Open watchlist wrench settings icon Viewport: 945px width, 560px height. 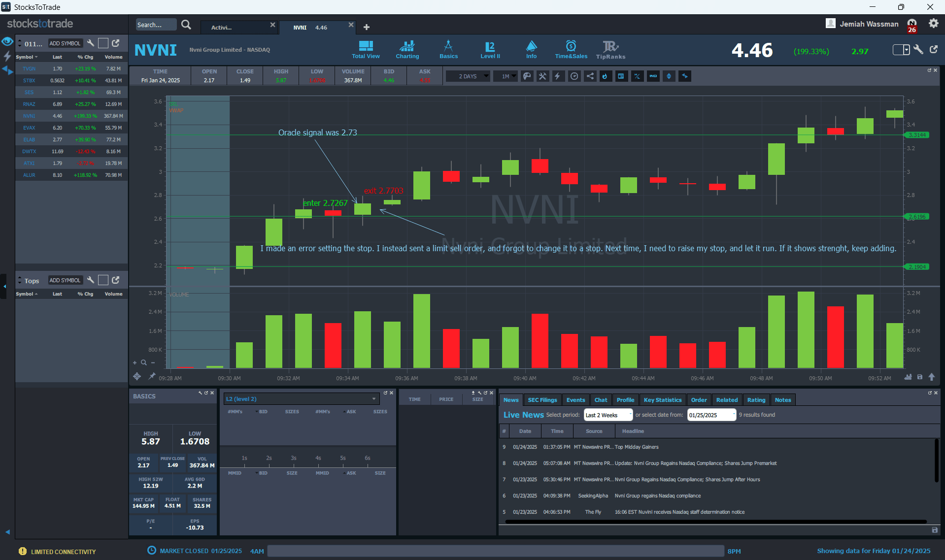(x=91, y=43)
